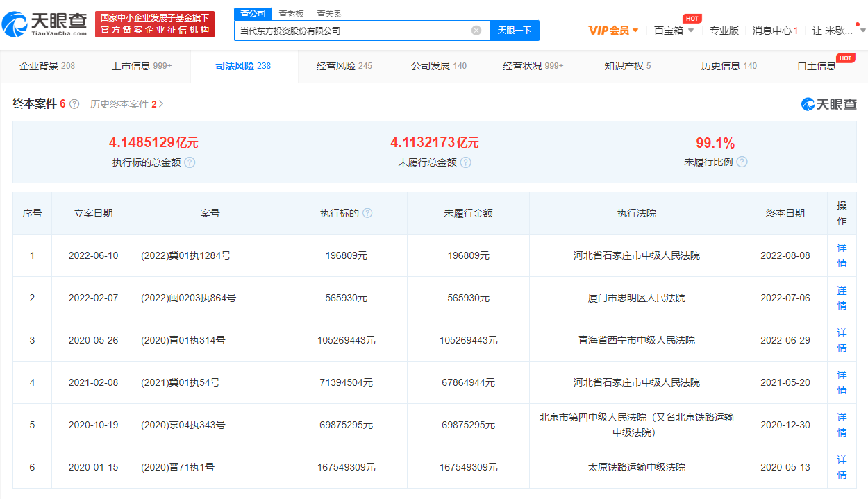Screen dimensions: 868x499
Task: Click case number (2020)青01执314号
Action: coord(183,340)
